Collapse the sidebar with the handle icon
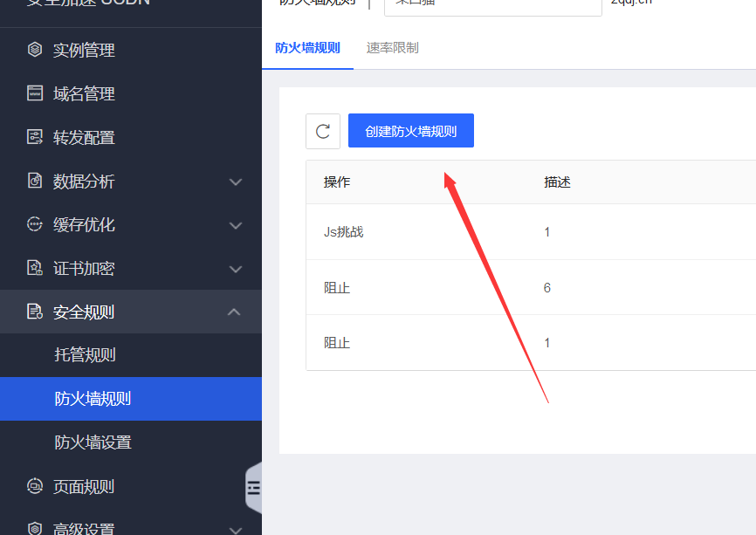 point(254,488)
